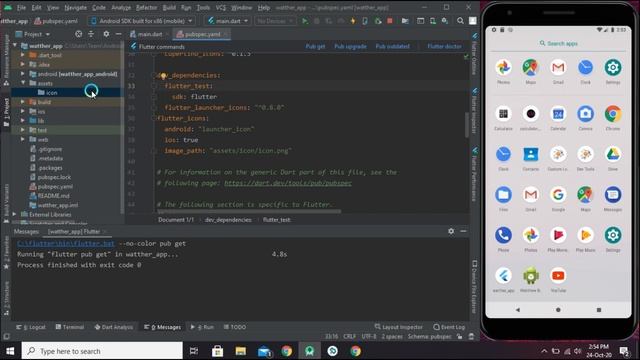
Task: Hide the Project panel with minus icon
Action: coord(118,34)
